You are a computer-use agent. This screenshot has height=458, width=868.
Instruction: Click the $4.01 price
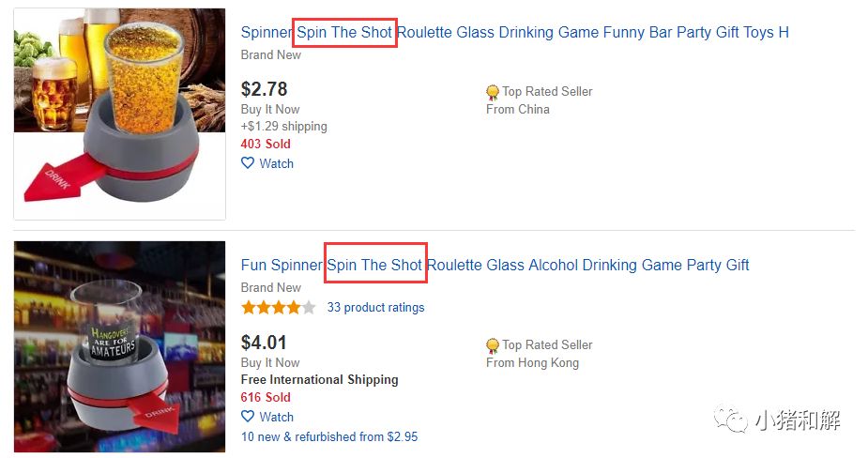pyautogui.click(x=264, y=343)
